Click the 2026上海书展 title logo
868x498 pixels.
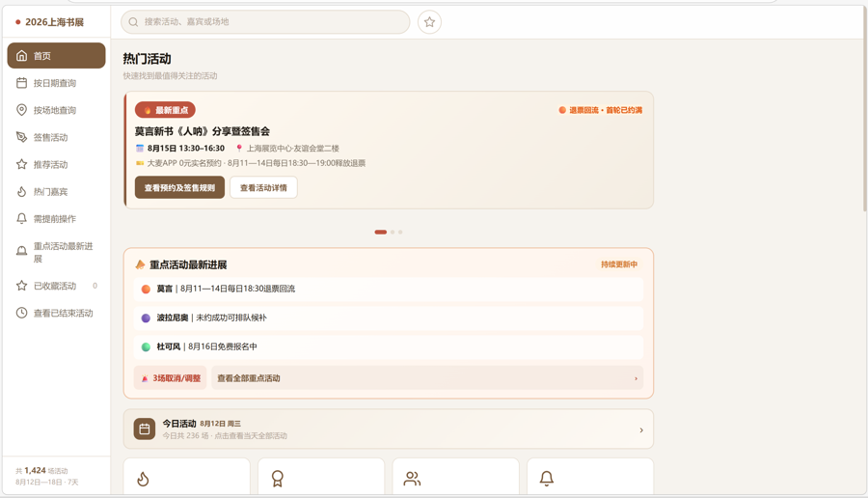click(x=50, y=22)
